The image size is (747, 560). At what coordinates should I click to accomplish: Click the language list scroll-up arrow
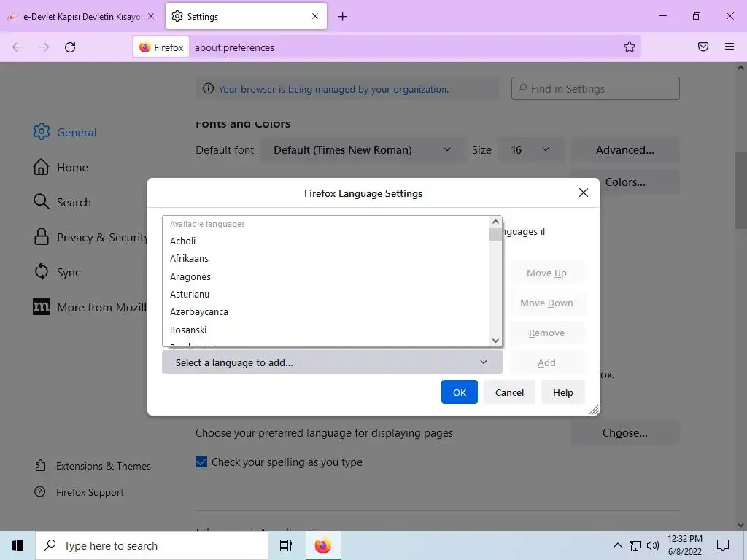[495, 222]
